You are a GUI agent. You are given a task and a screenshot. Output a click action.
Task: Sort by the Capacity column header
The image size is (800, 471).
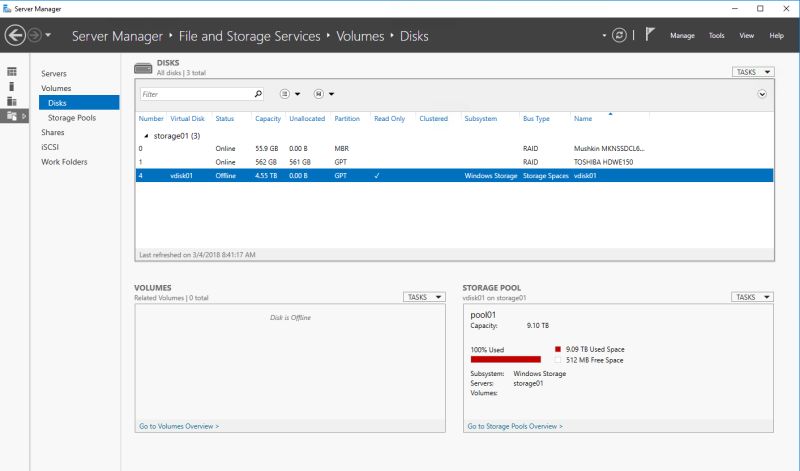268,118
